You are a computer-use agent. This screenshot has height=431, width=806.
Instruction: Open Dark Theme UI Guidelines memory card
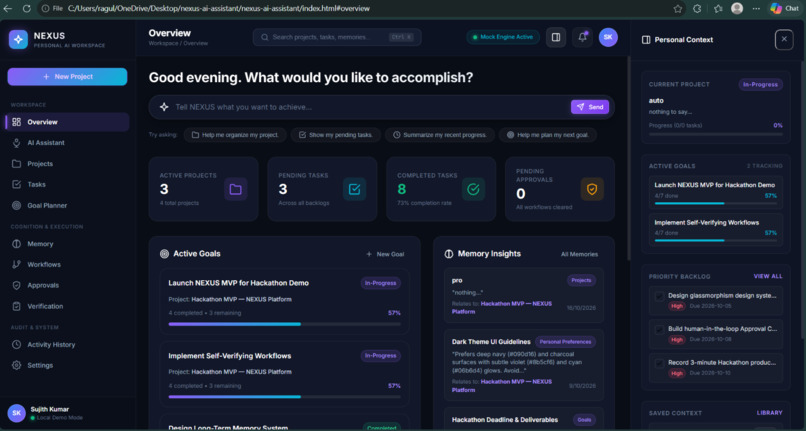point(524,365)
